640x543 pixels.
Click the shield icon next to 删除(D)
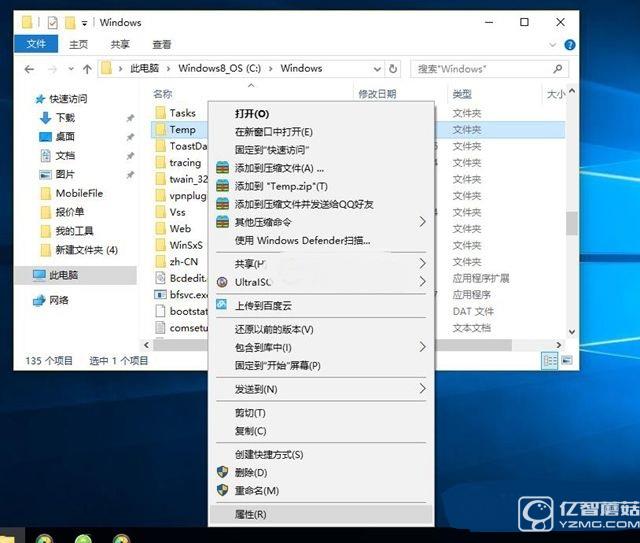click(222, 472)
